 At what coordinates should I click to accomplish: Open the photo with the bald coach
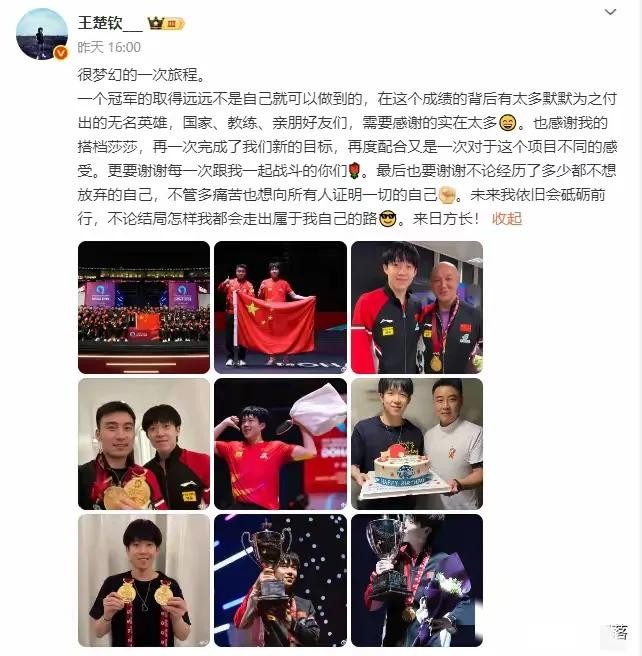click(x=417, y=307)
